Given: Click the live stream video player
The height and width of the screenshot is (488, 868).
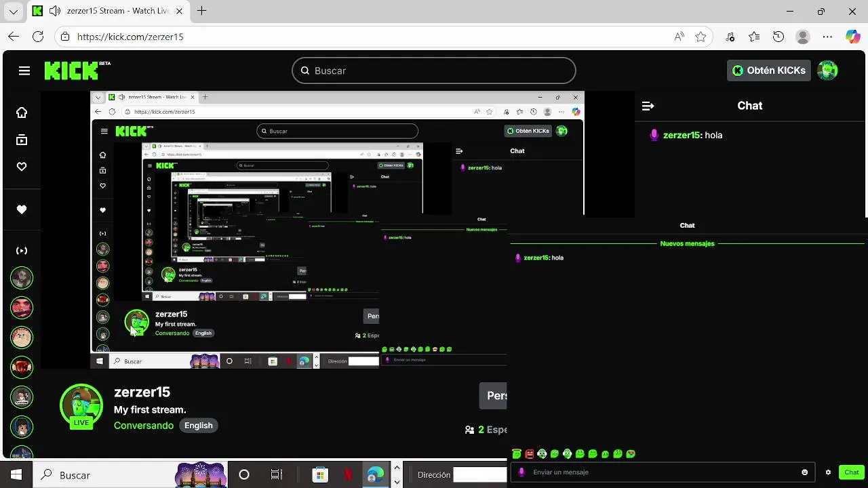Looking at the screenshot, I should (x=337, y=230).
